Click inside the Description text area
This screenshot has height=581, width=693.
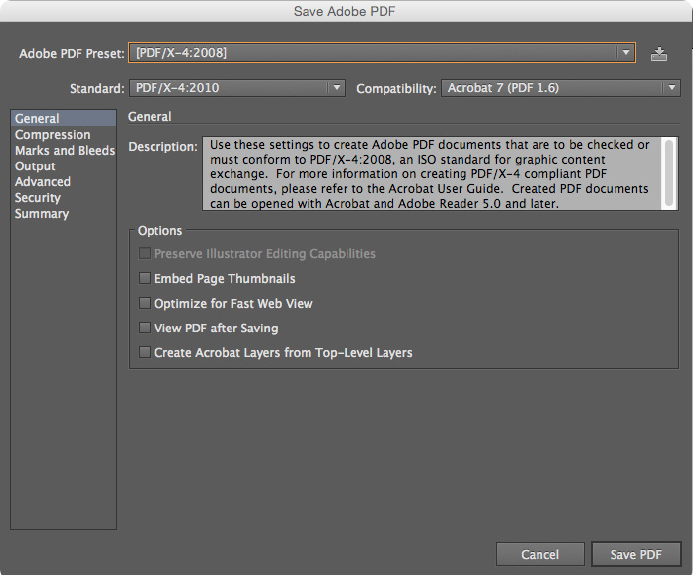coord(432,174)
